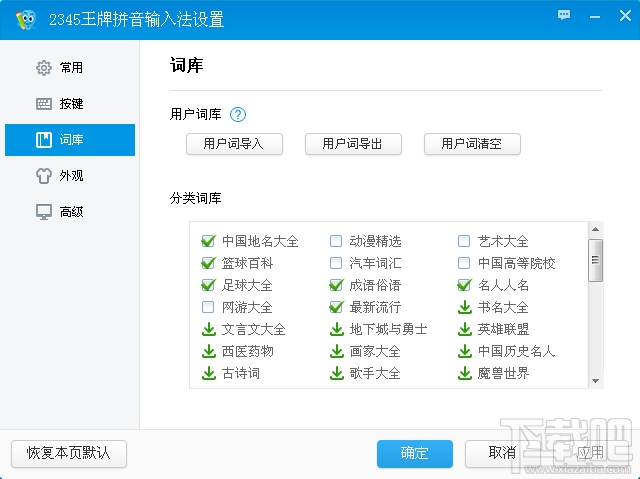The image size is (640, 479).
Task: Enable the 艺术大全 checkbox
Action: pos(464,241)
